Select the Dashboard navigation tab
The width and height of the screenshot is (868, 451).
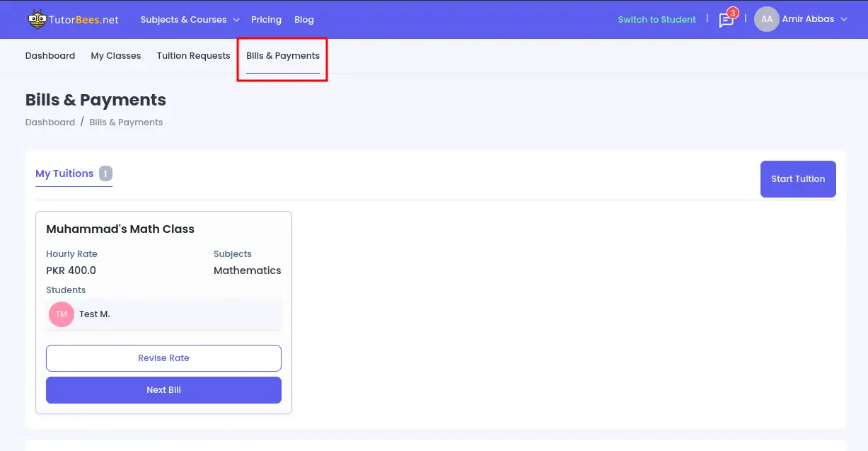pos(50,56)
